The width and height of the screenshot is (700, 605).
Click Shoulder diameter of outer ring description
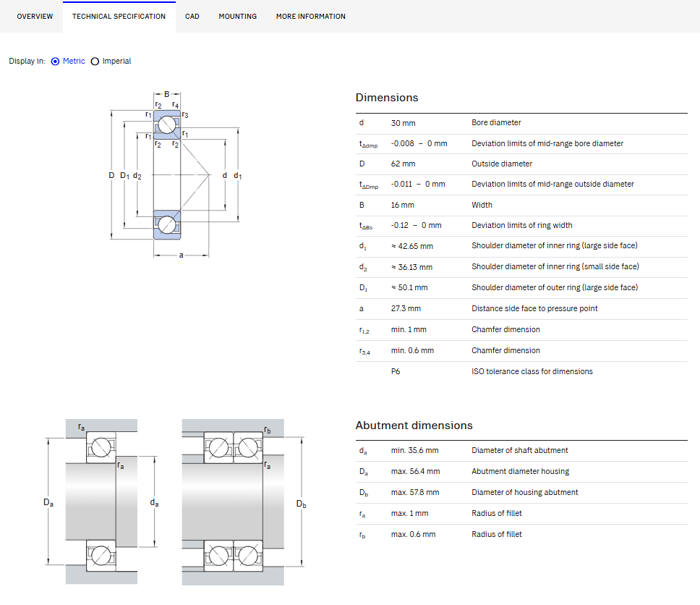coord(555,288)
